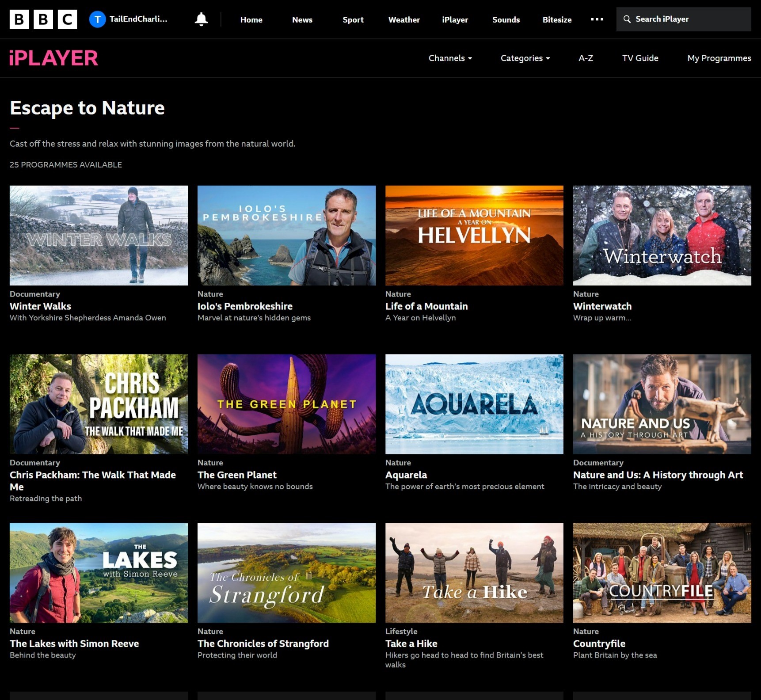Screen dimensions: 761x700
Task: Click the Life of a Mountain title
Action: point(426,306)
